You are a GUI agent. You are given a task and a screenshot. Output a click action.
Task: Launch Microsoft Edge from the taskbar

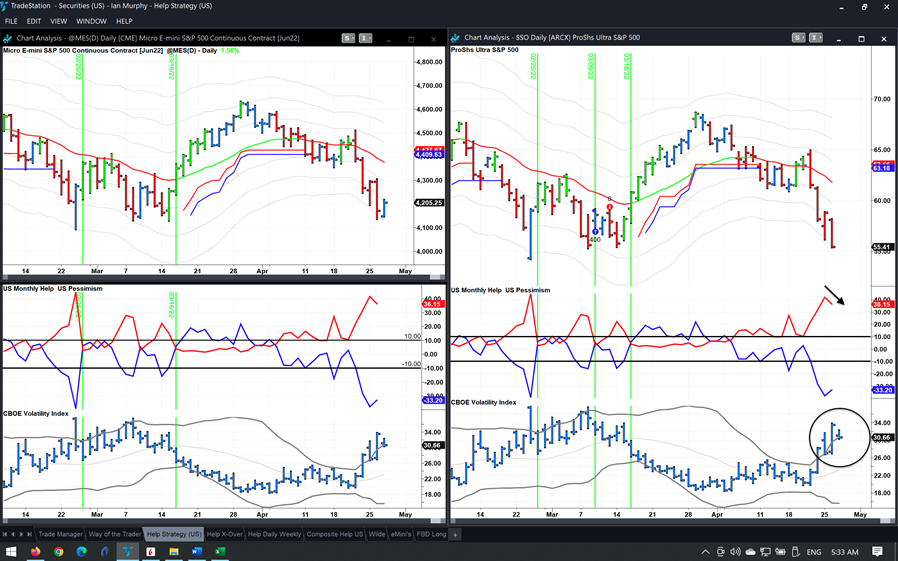[x=82, y=551]
